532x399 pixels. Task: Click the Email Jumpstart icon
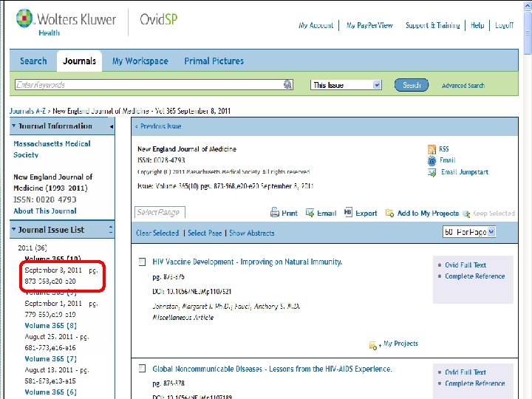tap(432, 172)
